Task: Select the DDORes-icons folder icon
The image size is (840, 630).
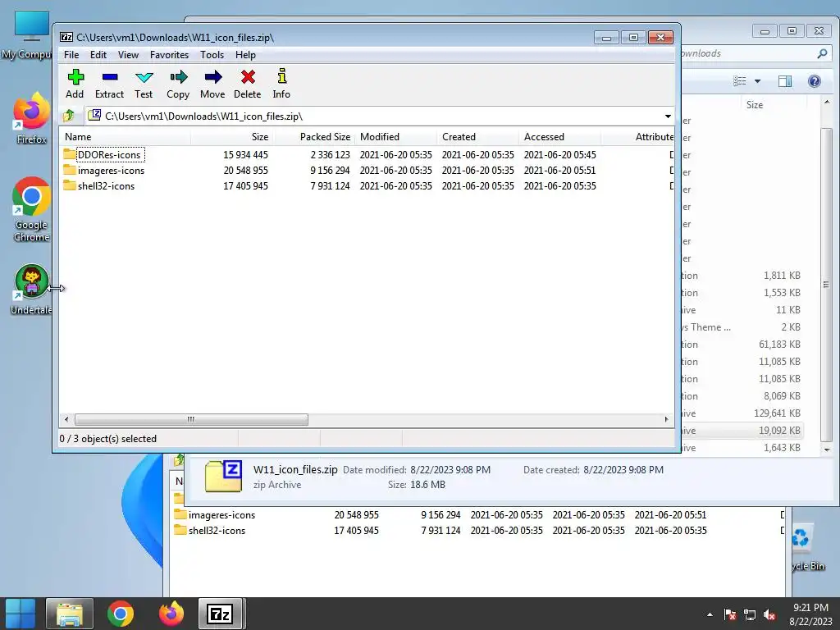Action: (69, 154)
